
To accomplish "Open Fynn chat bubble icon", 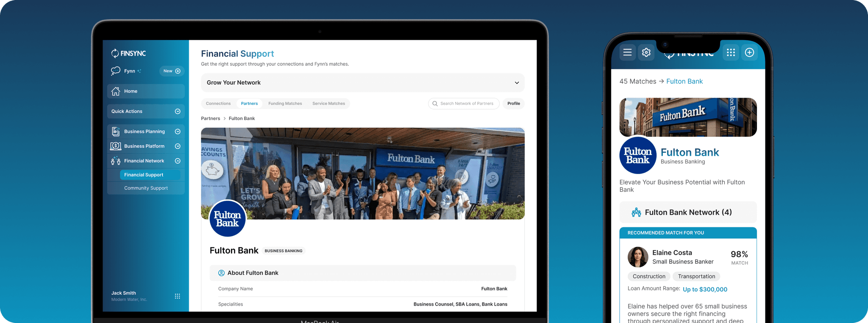I will click(x=116, y=71).
